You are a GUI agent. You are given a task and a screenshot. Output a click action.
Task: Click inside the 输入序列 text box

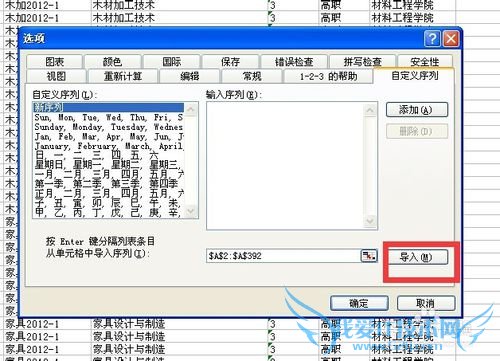tap(285, 166)
